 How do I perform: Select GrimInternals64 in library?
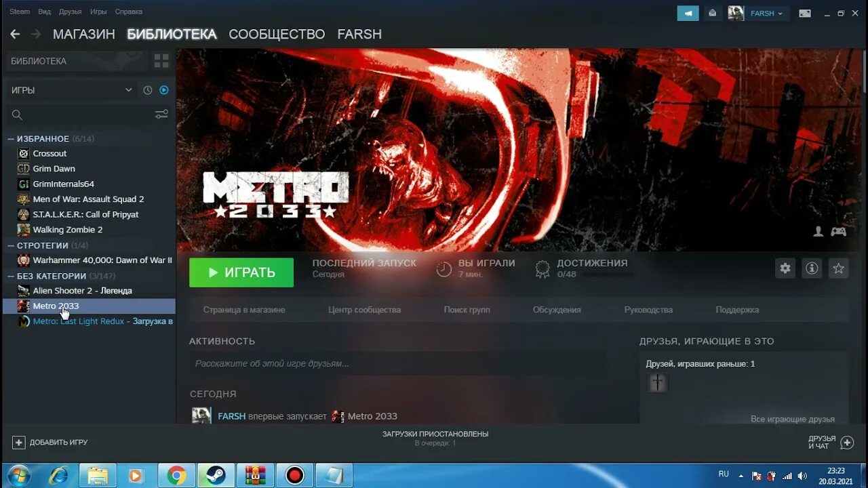click(x=63, y=184)
